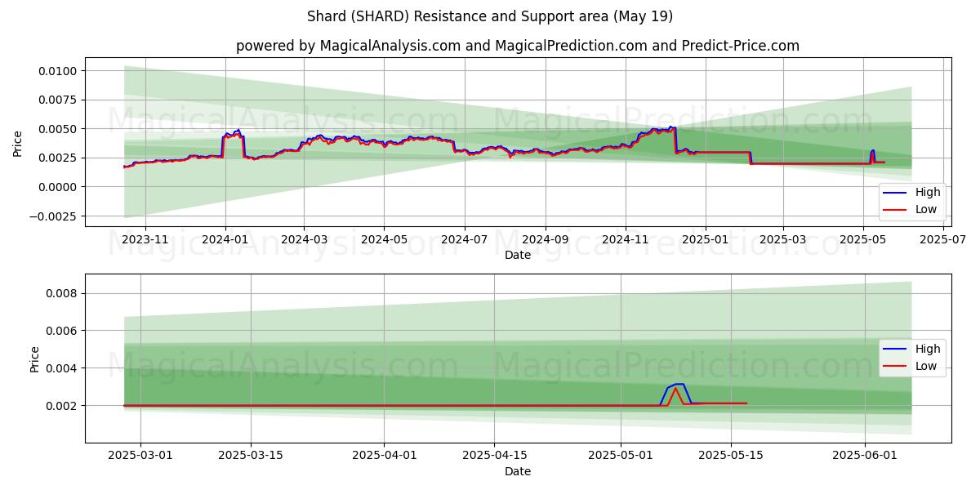Click the 2024-07 date tick label
The height and width of the screenshot is (490, 980).
tap(464, 240)
